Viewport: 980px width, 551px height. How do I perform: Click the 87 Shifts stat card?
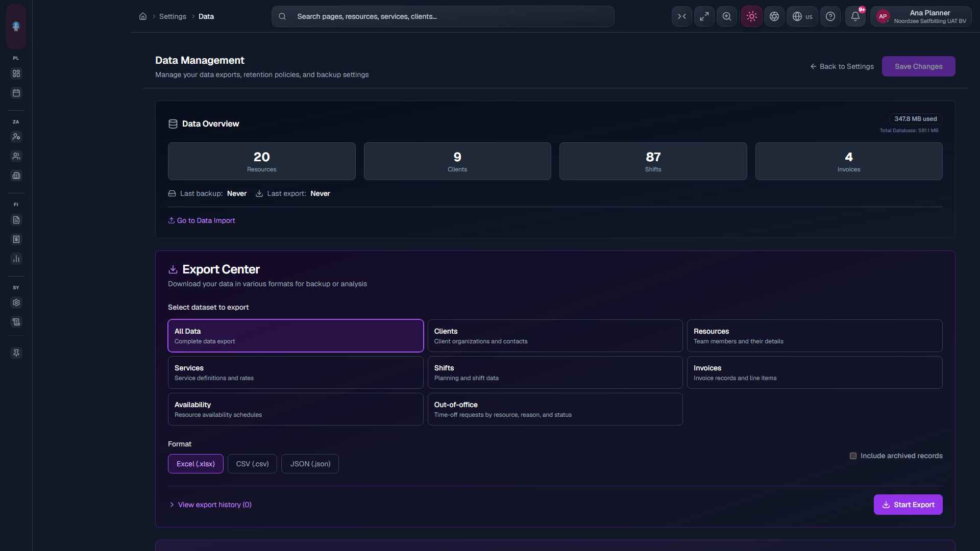tap(653, 161)
